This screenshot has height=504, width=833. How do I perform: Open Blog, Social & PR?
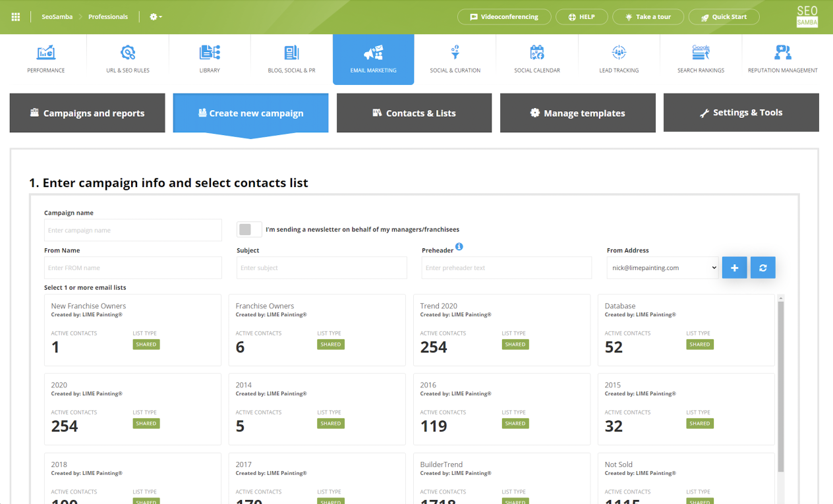point(291,59)
